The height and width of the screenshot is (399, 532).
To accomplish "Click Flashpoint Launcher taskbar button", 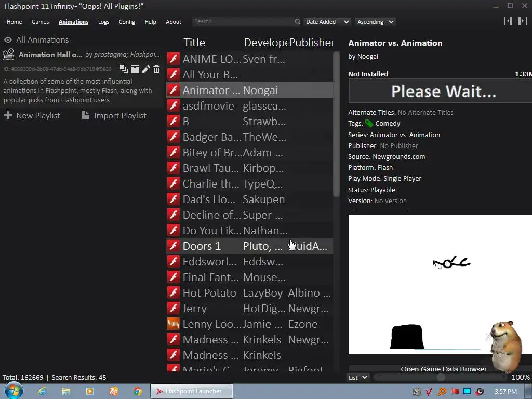I will tap(192, 391).
